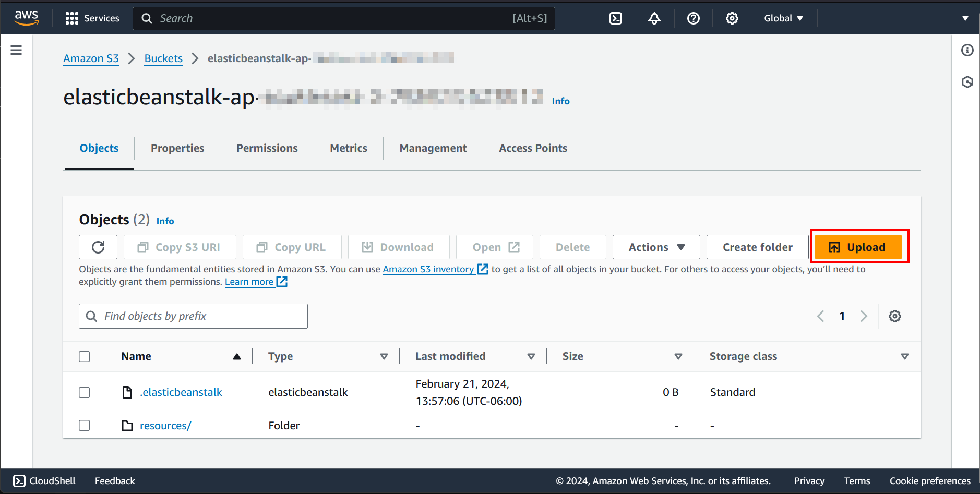Image resolution: width=980 pixels, height=494 pixels.
Task: Click the refresh objects icon
Action: (x=98, y=247)
